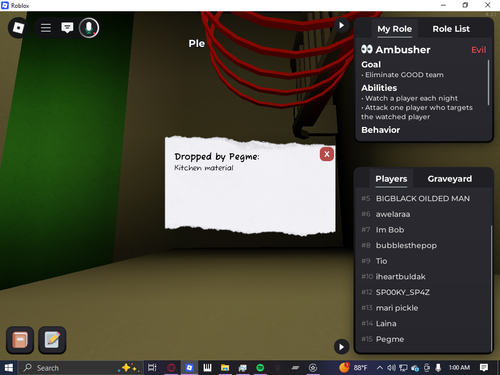500x375 pixels.
Task: Select player BIGBLACK OILDED MAN
Action: tap(422, 199)
